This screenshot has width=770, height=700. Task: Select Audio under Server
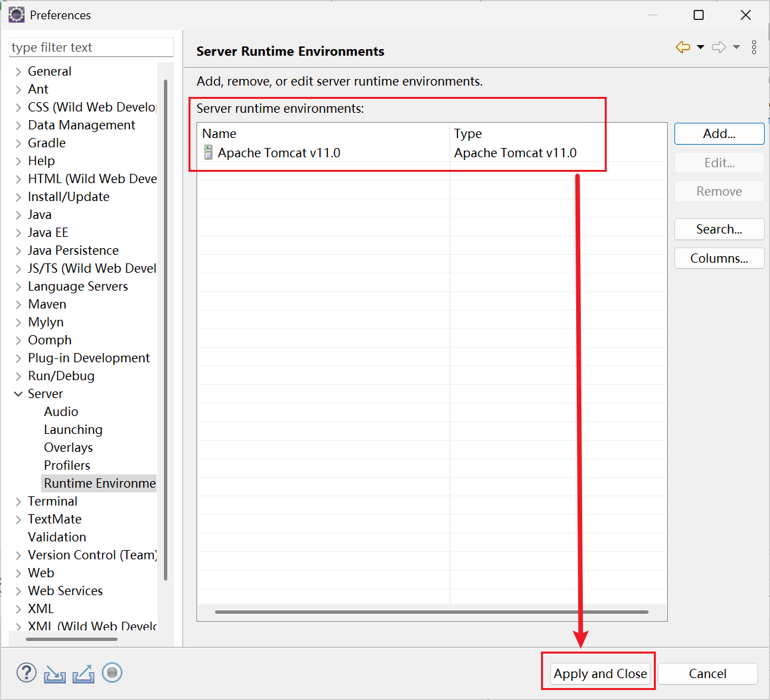click(61, 411)
